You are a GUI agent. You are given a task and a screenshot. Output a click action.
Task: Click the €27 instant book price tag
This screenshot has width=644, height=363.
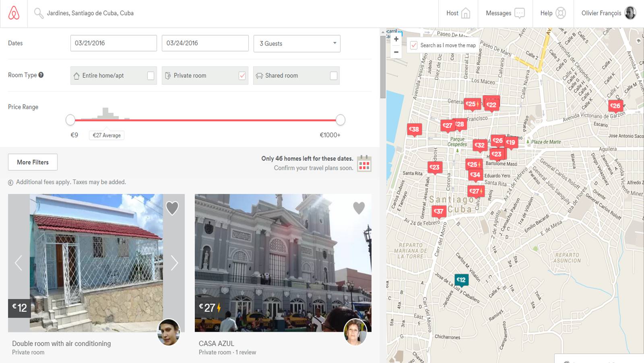(x=210, y=308)
